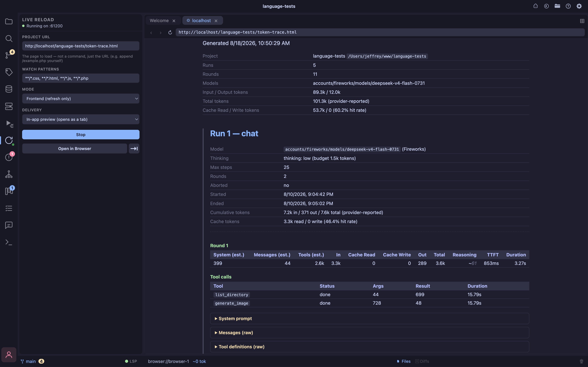588x367 pixels.
Task: Expand the Messages (raw) section
Action: point(369,333)
